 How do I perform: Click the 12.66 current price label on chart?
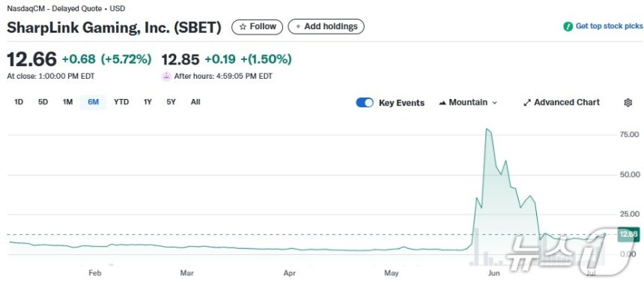[628, 235]
